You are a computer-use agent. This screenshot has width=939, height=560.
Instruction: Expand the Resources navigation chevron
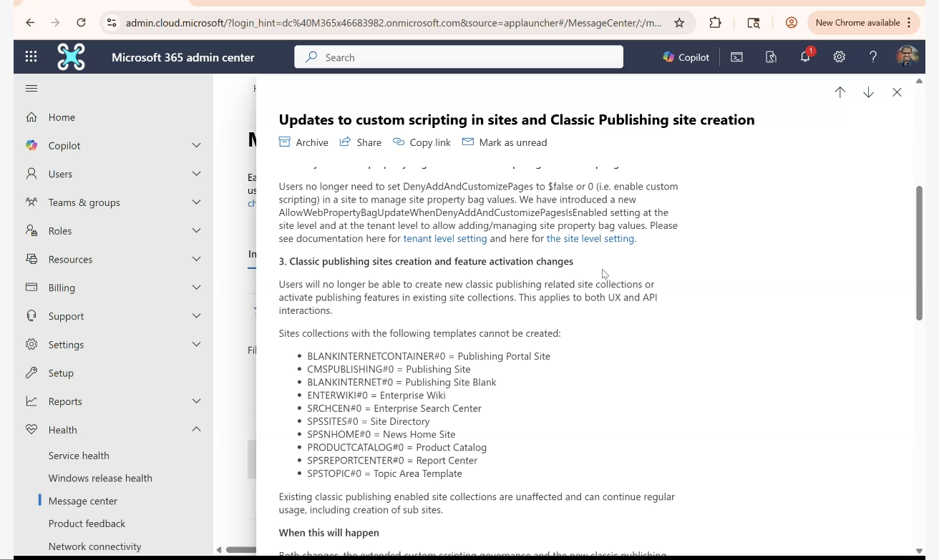coord(197,259)
